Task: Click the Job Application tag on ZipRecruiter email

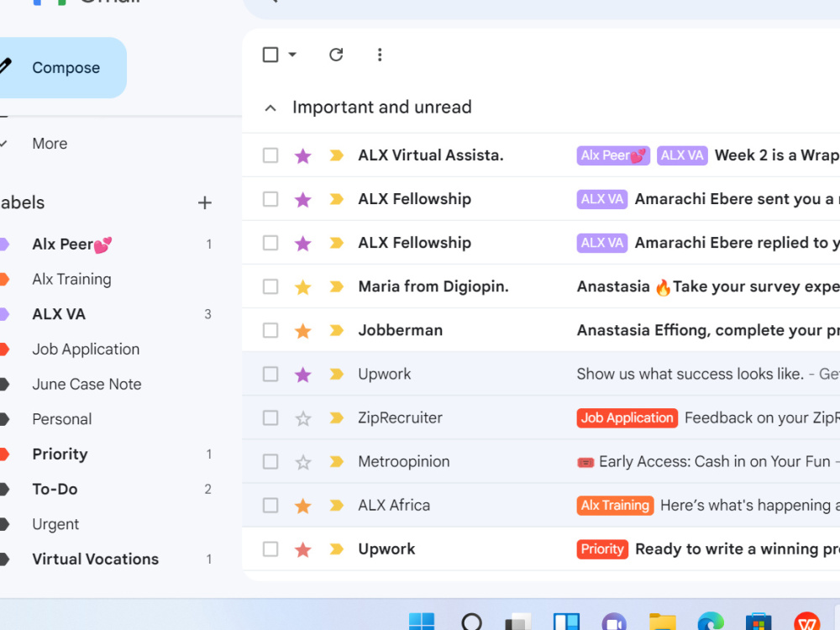Action: point(627,417)
